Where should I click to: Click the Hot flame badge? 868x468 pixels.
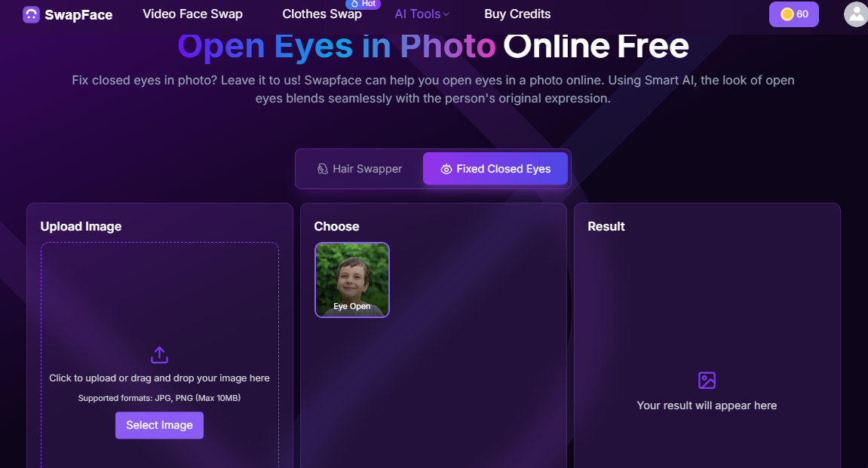(x=363, y=4)
